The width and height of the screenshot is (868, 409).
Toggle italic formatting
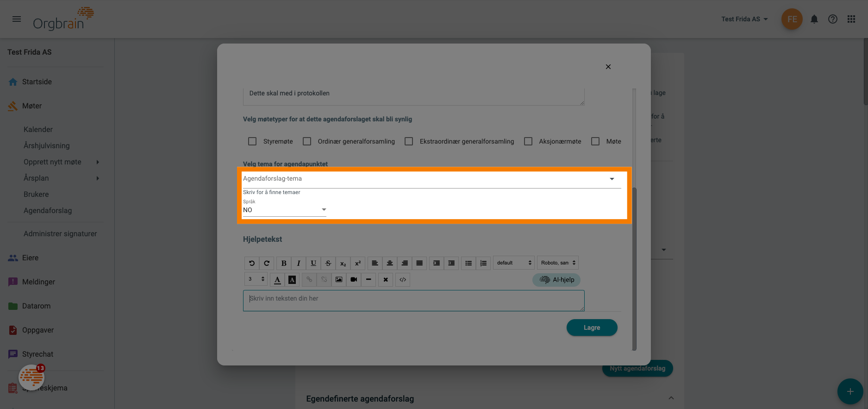tap(299, 263)
